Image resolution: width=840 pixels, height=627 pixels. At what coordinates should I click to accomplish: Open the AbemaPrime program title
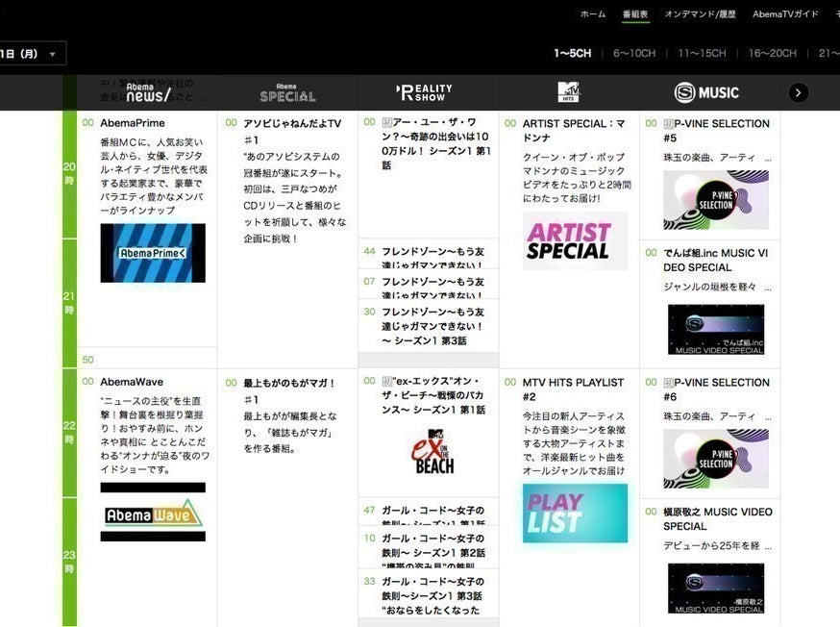point(133,123)
